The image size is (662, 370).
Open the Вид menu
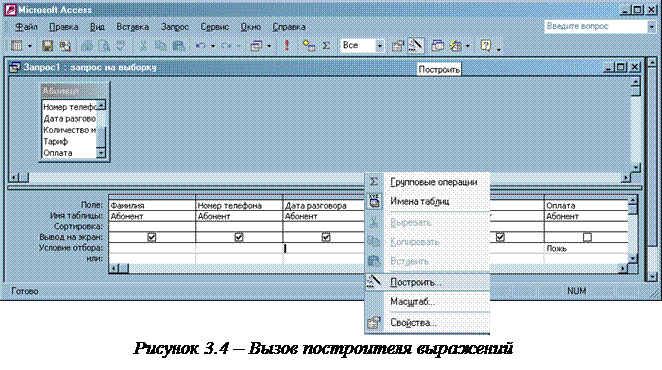point(98,27)
